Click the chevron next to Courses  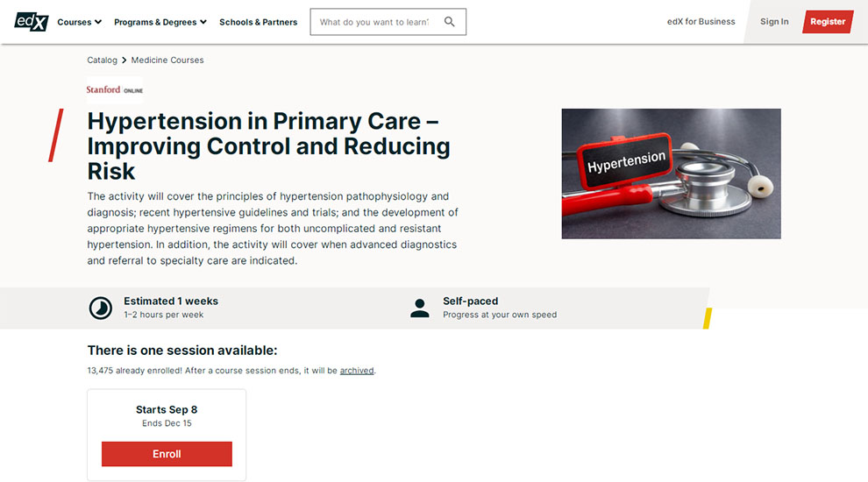tap(98, 22)
